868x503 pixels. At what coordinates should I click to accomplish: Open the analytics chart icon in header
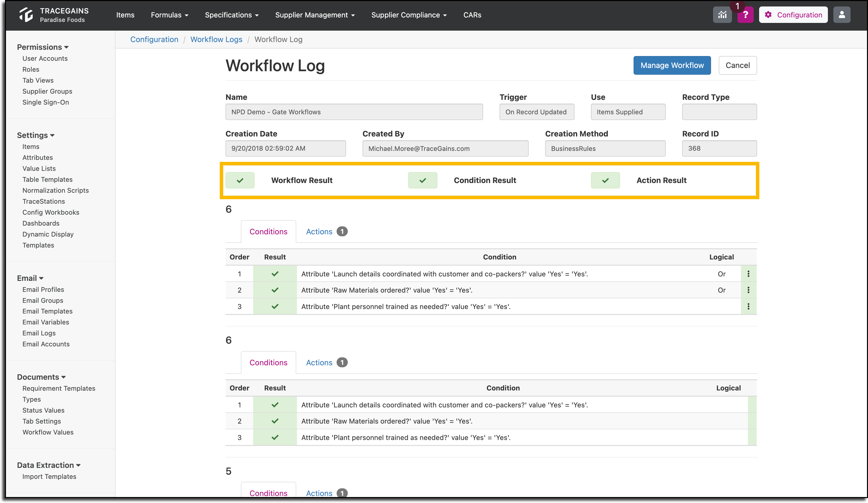pos(722,15)
